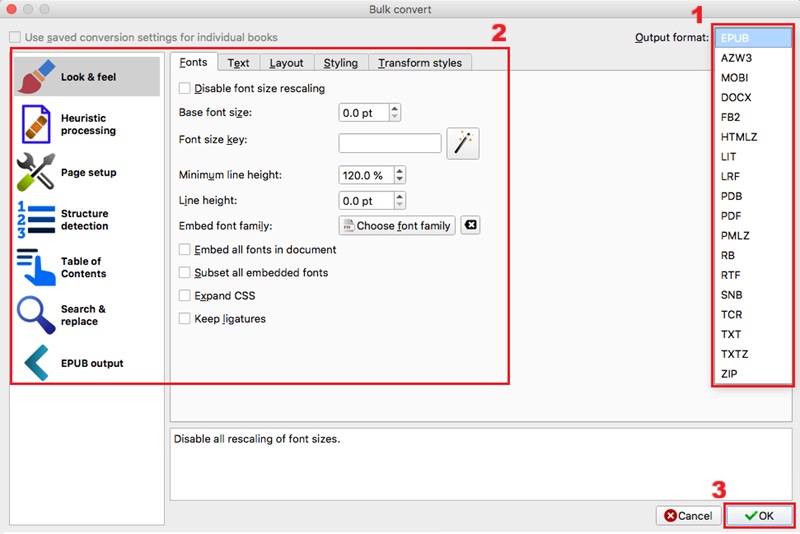This screenshot has height=534, width=800.
Task: Select the EPUB output section icon
Action: point(36,363)
